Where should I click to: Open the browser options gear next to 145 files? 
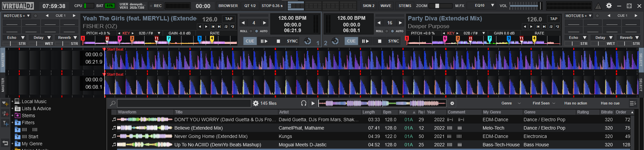coord(256,103)
